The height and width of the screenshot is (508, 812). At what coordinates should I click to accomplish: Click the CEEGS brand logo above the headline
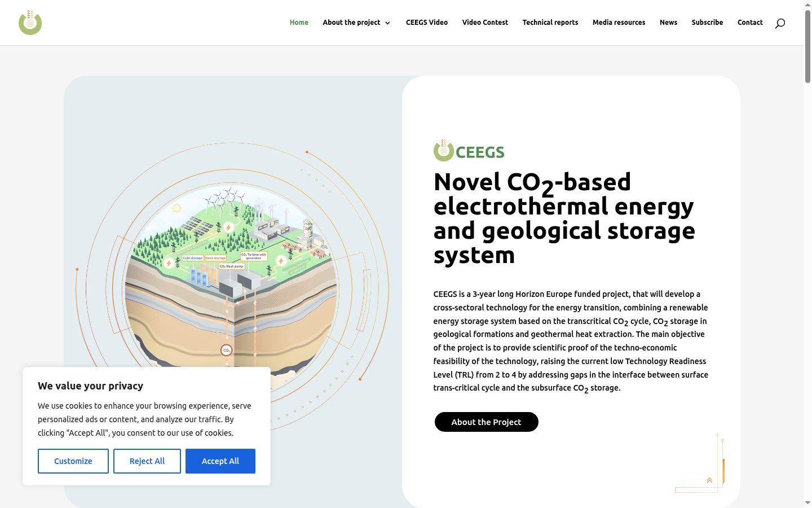click(x=469, y=151)
